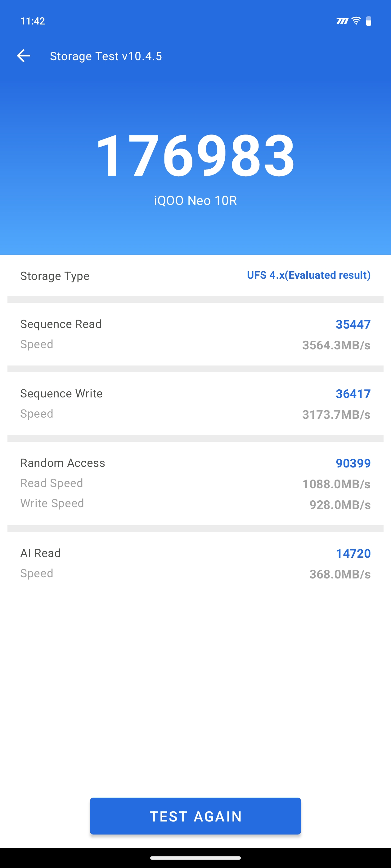The width and height of the screenshot is (391, 868).
Task: Tap the Random Access score 90399
Action: click(x=353, y=463)
